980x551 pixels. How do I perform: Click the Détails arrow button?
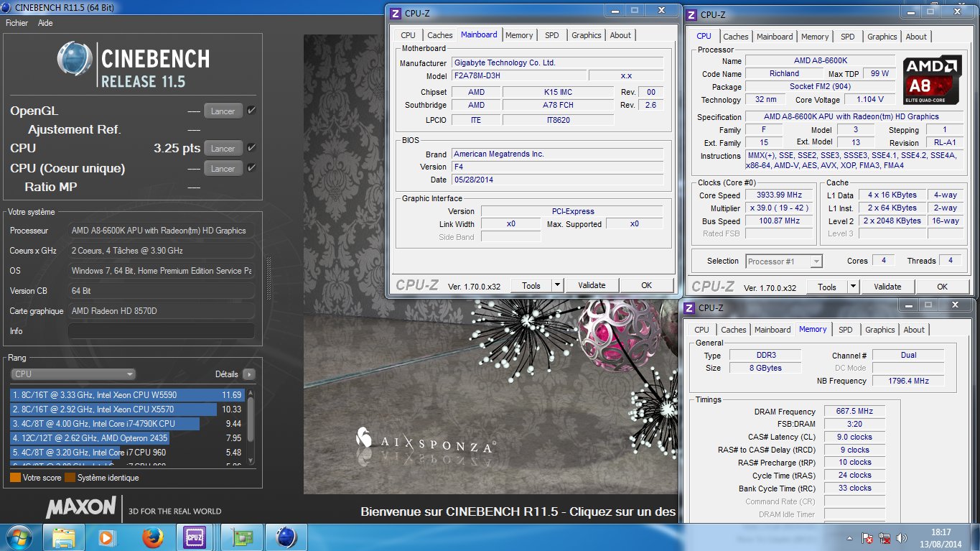[248, 374]
